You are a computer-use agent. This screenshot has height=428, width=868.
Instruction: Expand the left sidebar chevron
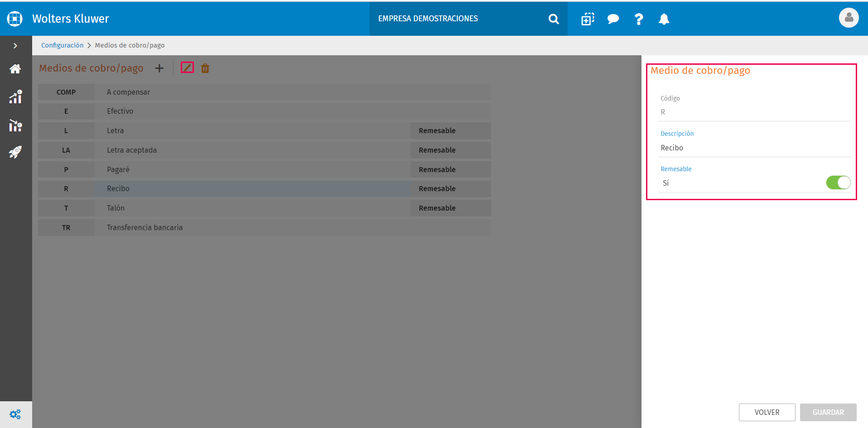[15, 46]
